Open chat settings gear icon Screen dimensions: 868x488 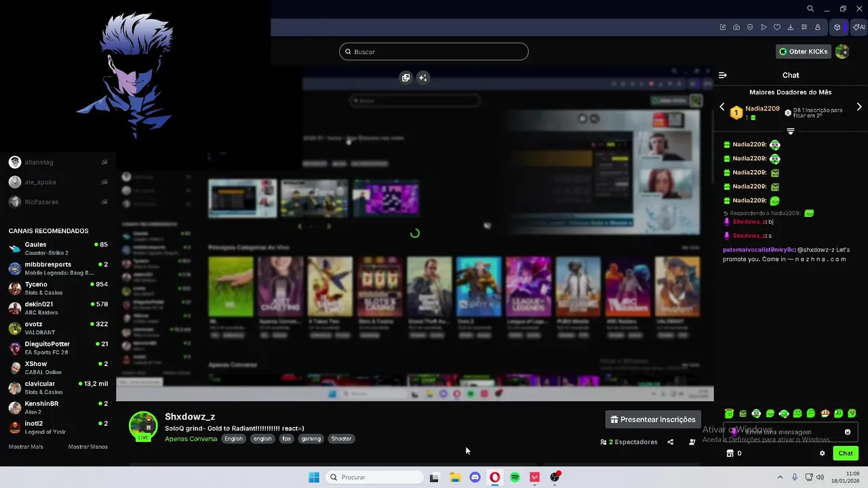(823, 453)
